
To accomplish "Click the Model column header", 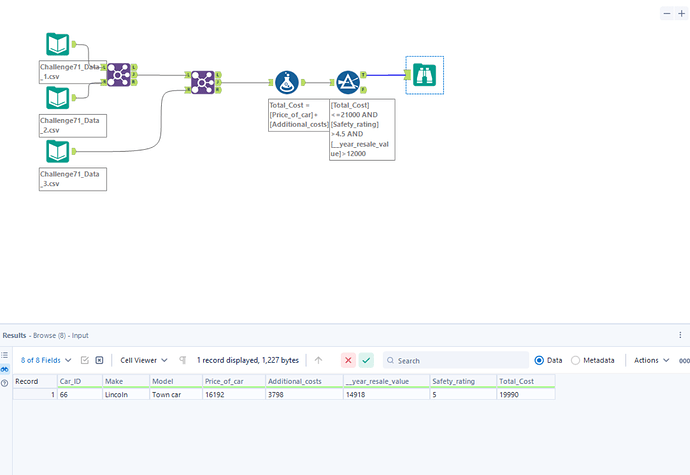I will (x=176, y=381).
